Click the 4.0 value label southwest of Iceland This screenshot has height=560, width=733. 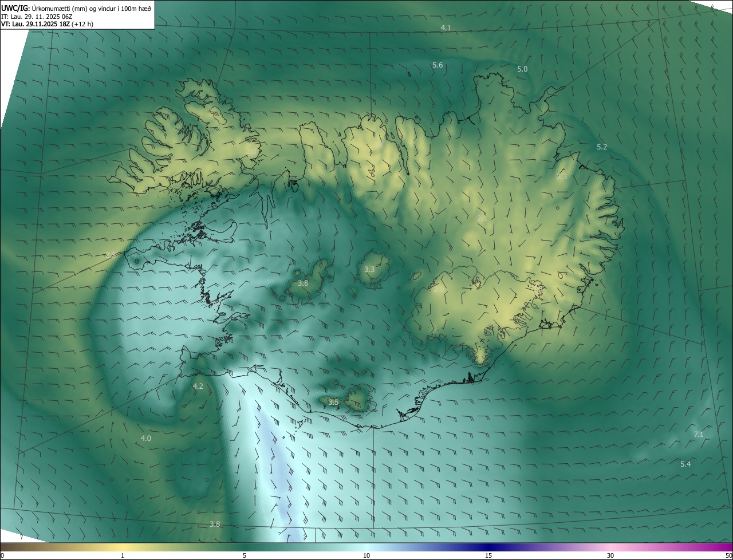pos(146,439)
